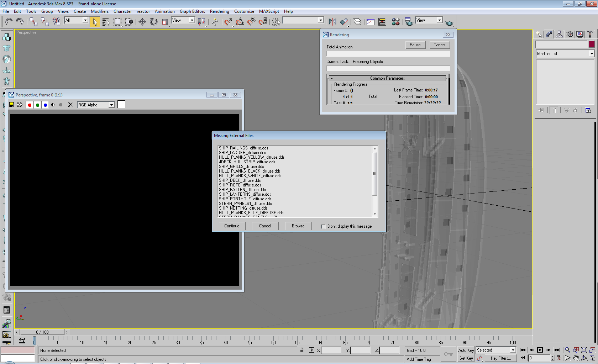This screenshot has width=598, height=364.
Task: Toggle the blue channel in render window
Action: pyautogui.click(x=45, y=105)
